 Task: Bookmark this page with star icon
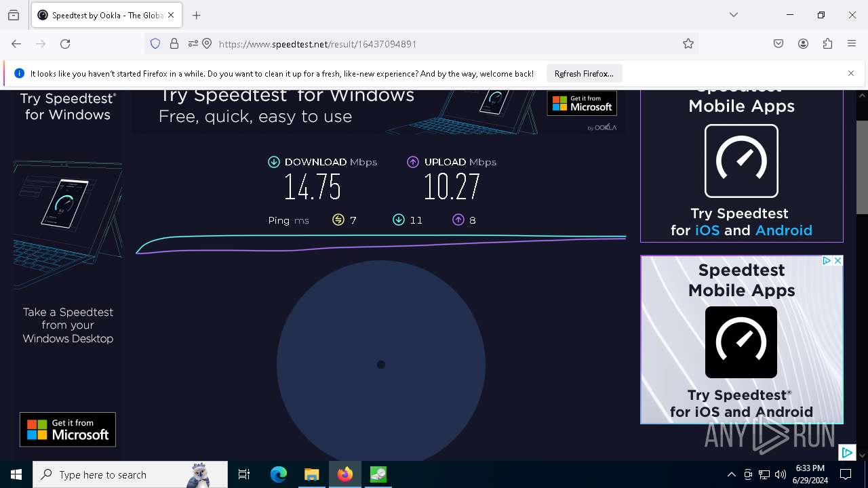[688, 44]
